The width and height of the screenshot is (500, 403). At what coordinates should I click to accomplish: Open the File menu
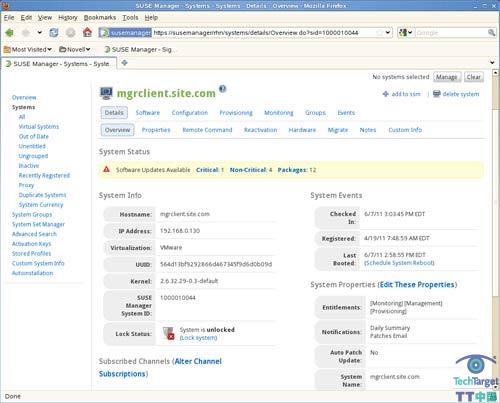(x=9, y=18)
